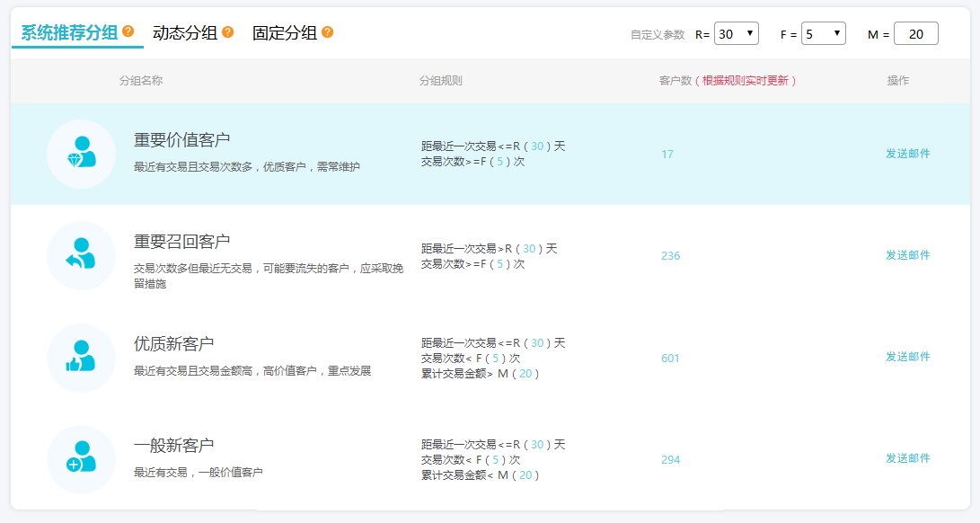The image size is (980, 523).
Task: Click description 最近有交易且交易次数多，优质客户，需常维护
Action: [247, 167]
